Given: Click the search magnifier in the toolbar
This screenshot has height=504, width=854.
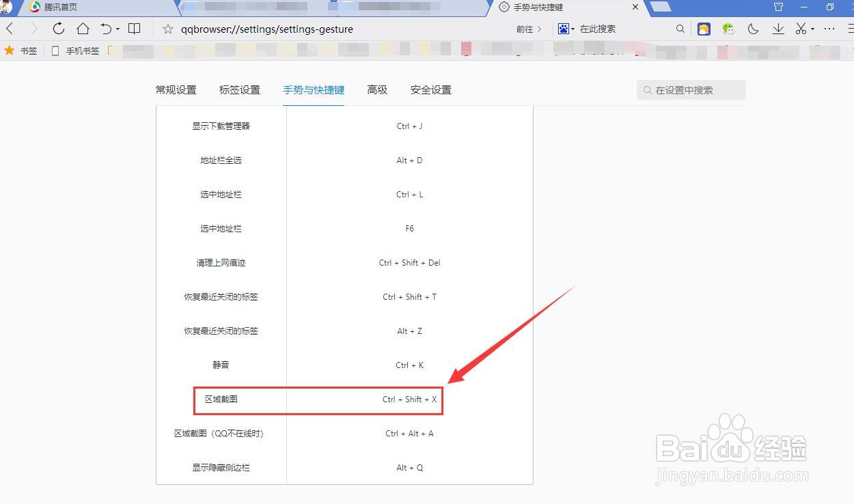Looking at the screenshot, I should click(681, 29).
